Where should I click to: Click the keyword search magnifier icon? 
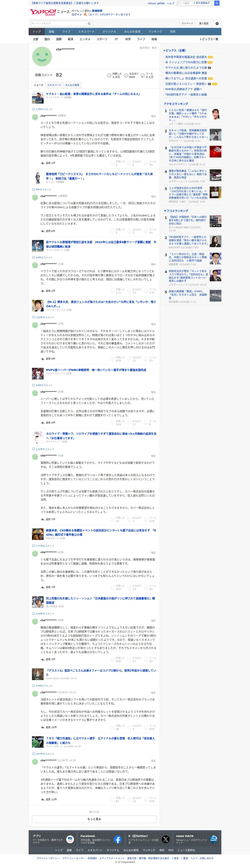tap(89, 24)
